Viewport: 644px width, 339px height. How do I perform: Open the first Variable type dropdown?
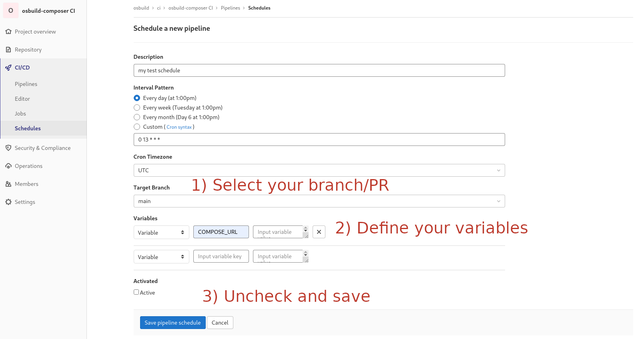pos(161,233)
